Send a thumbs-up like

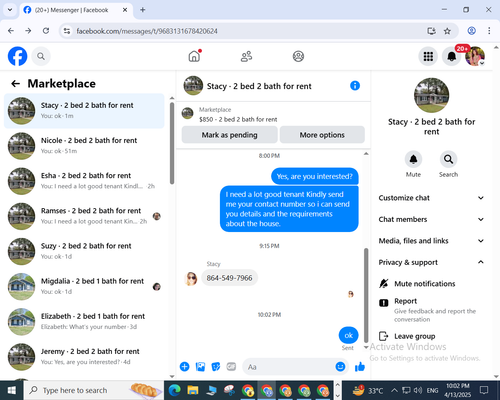click(360, 367)
